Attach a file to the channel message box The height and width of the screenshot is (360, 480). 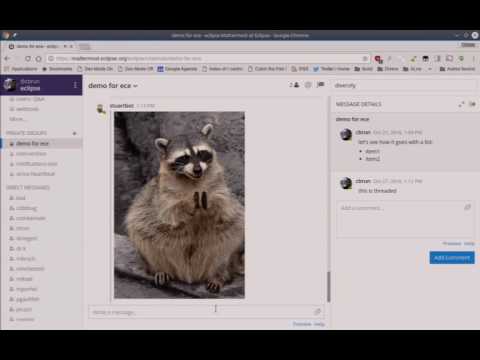click(x=317, y=312)
